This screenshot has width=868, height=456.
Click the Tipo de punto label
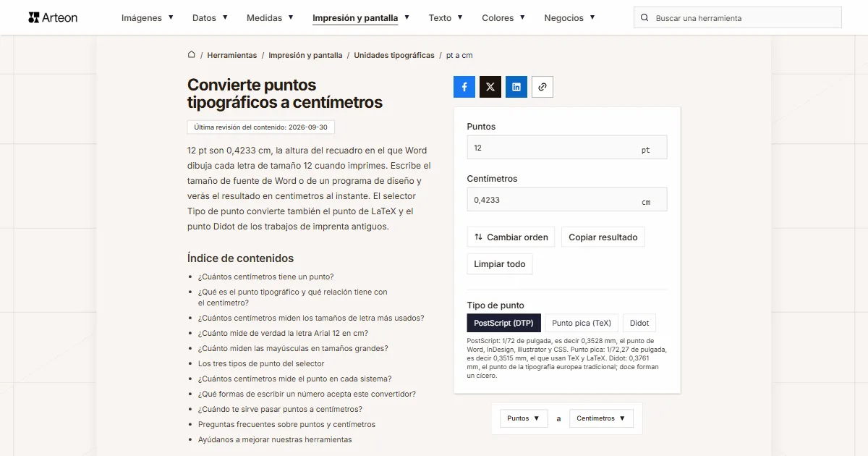coord(495,305)
